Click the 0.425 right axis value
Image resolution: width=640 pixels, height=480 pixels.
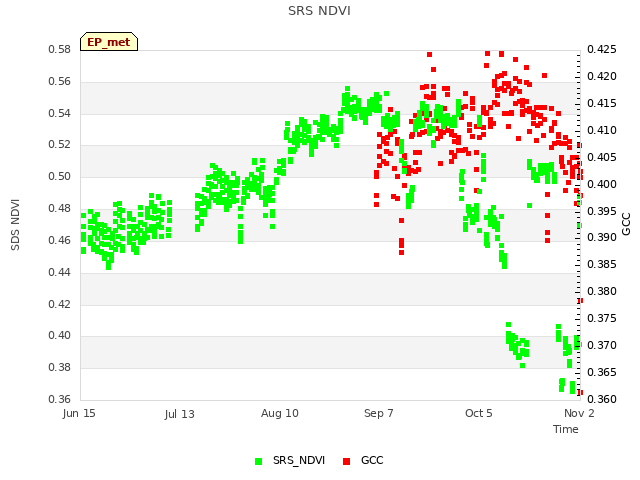pos(602,49)
